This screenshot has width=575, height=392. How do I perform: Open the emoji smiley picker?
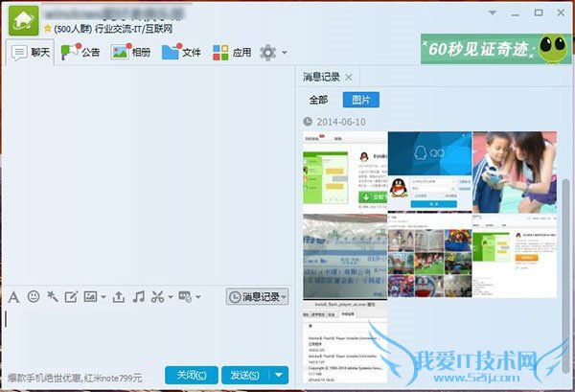34,296
